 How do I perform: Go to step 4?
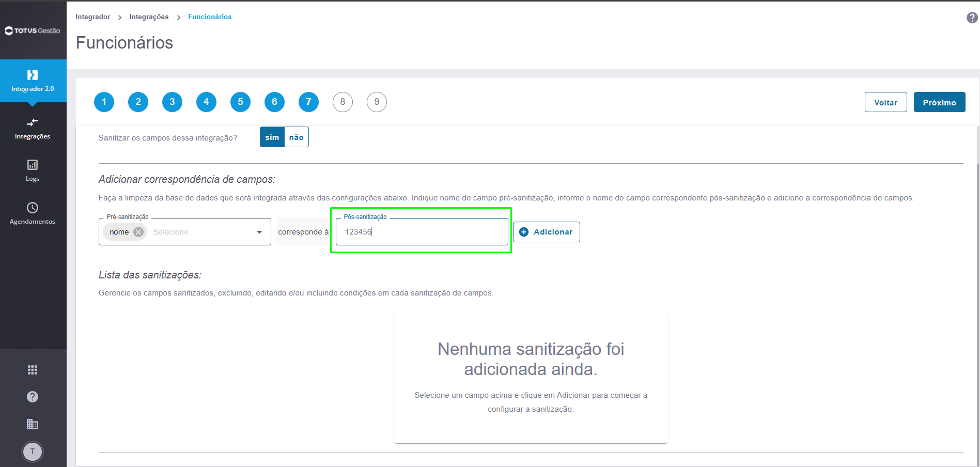[x=207, y=102]
